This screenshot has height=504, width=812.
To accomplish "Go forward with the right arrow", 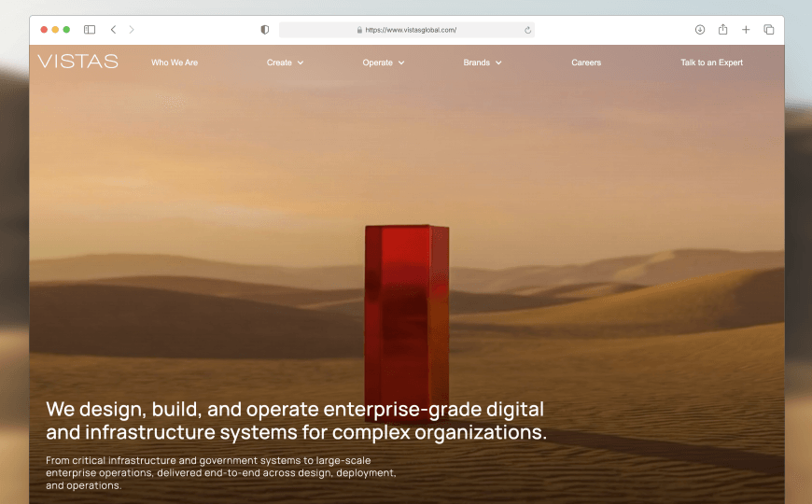I will tap(132, 30).
